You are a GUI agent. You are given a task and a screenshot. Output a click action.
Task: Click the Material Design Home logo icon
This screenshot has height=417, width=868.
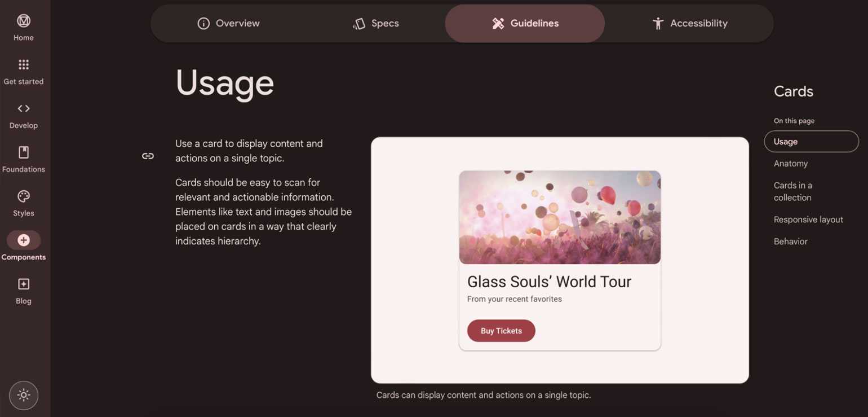click(24, 21)
